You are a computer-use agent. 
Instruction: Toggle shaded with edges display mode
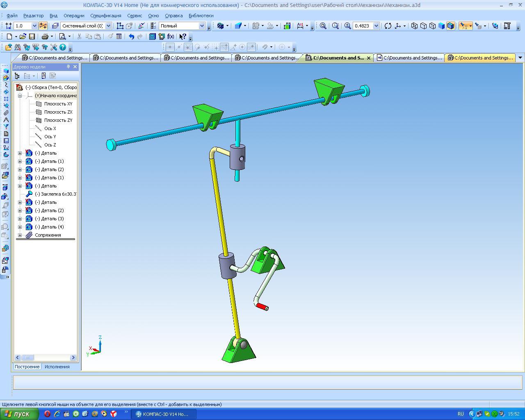tap(450, 26)
